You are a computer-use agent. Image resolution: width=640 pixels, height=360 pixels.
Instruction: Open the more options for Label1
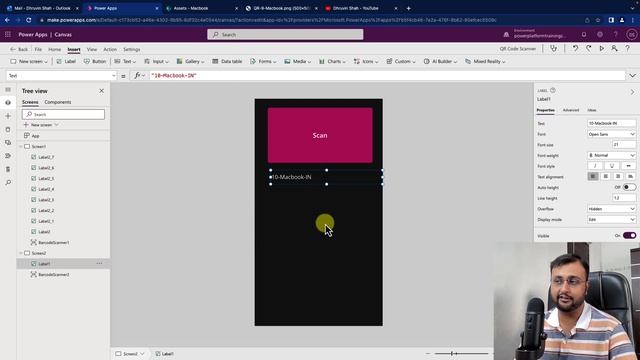99,264
